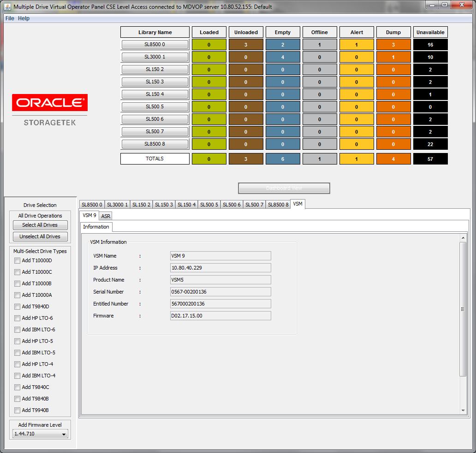Switch to the VSM tab
The height and width of the screenshot is (453, 476).
(x=297, y=204)
